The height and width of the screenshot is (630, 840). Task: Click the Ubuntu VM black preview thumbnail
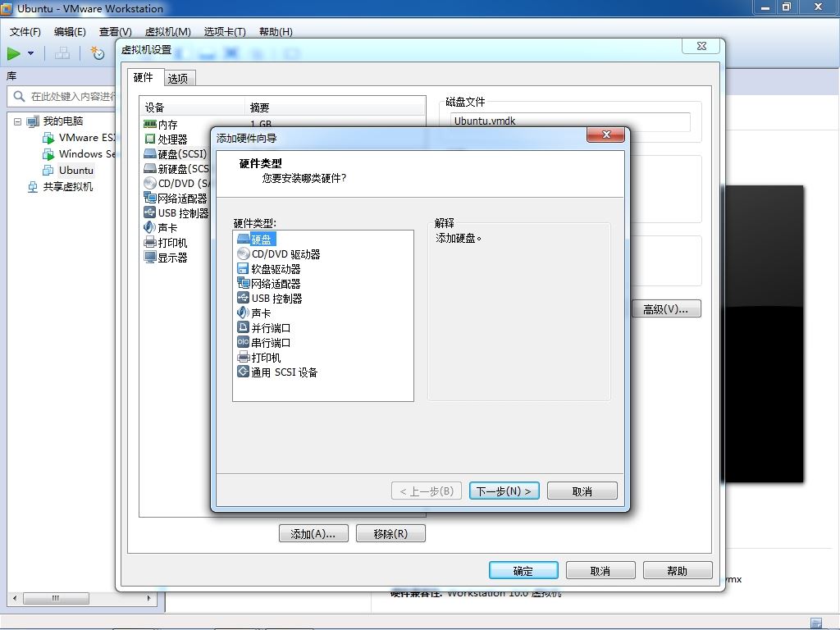pyautogui.click(x=764, y=334)
